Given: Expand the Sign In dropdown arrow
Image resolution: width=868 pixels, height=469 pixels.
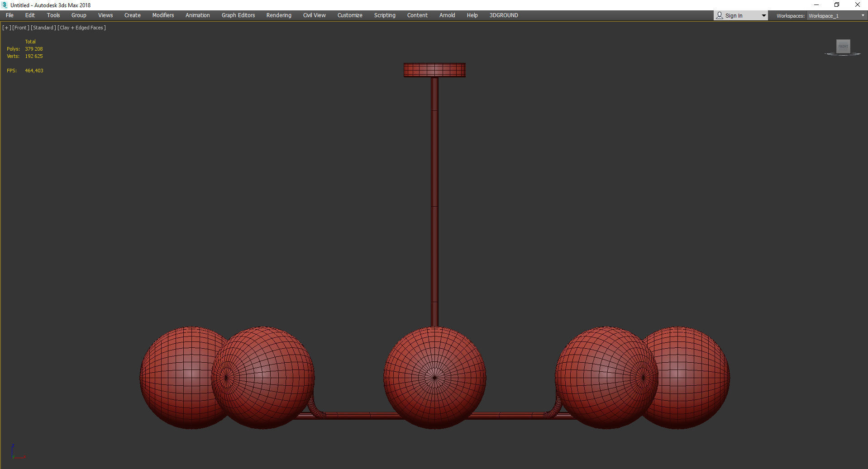Looking at the screenshot, I should pos(763,16).
